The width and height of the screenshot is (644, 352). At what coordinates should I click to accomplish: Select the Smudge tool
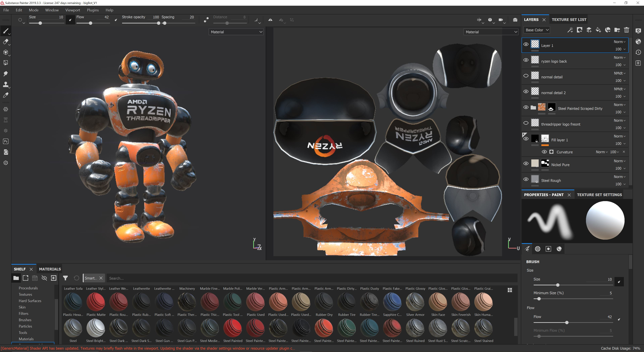pos(6,73)
